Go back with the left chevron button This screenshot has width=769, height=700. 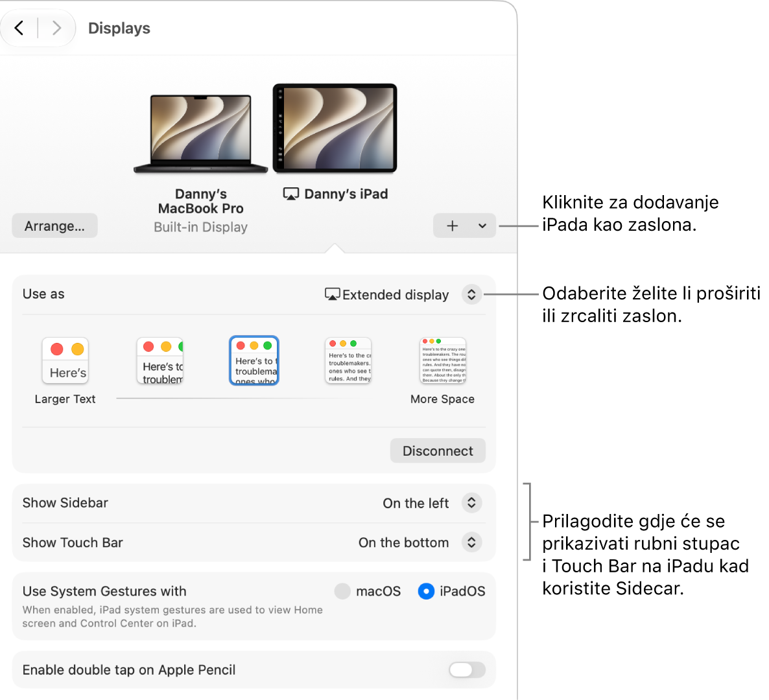point(19,28)
